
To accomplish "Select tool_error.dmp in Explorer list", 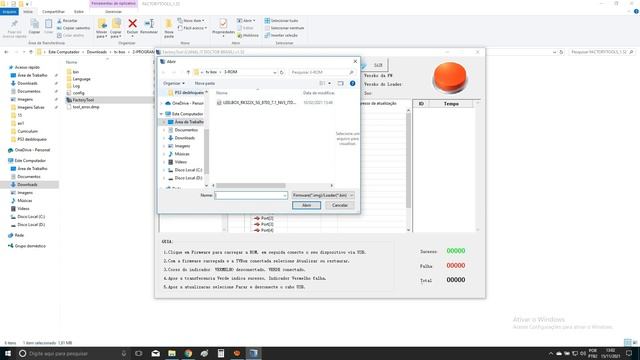I will 86,107.
